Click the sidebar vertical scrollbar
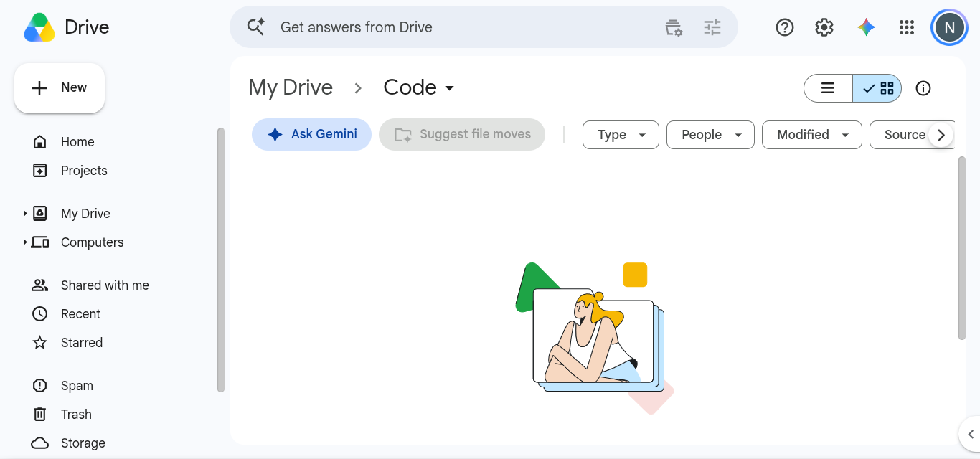980x459 pixels. tap(221, 260)
